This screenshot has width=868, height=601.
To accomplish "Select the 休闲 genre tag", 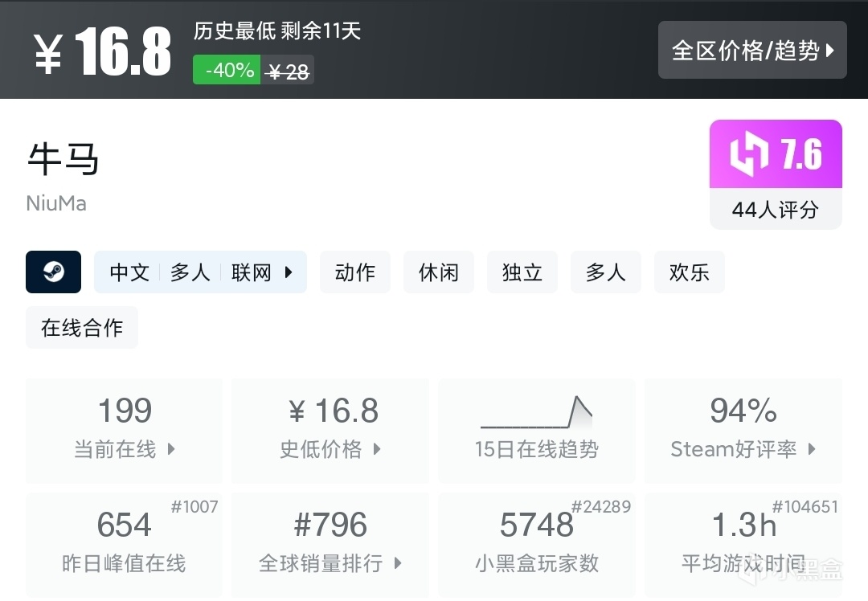I will [x=439, y=272].
